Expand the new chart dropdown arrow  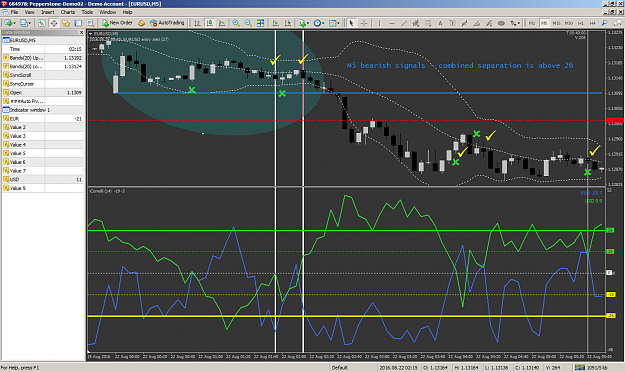click(x=14, y=24)
